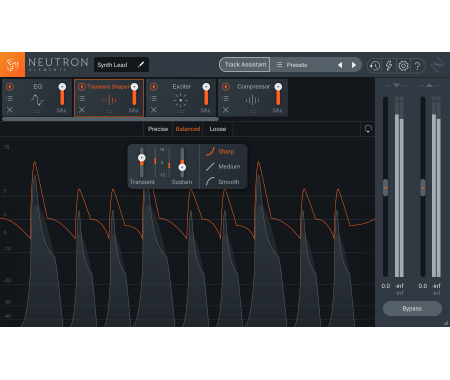Remove the EQ module with X
The image size is (450, 380).
coord(10,110)
